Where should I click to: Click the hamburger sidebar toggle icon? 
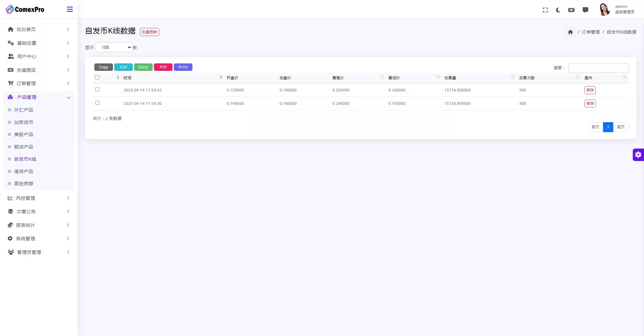coord(70,9)
